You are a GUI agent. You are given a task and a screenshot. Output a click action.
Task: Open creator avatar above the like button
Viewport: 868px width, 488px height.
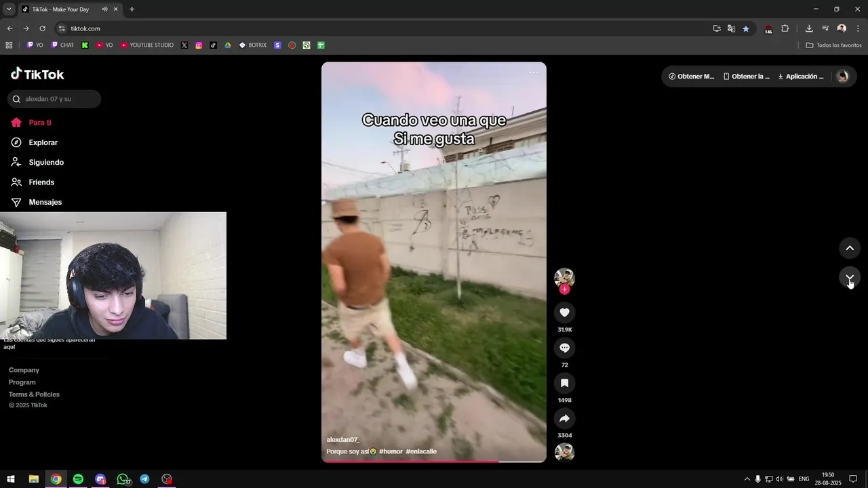(564, 278)
